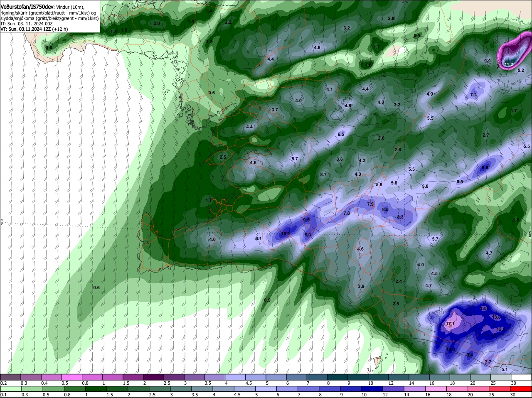This screenshot has width=532, height=398.
Task: Click the 2.0 precipitation value
Action: click(x=157, y=23)
